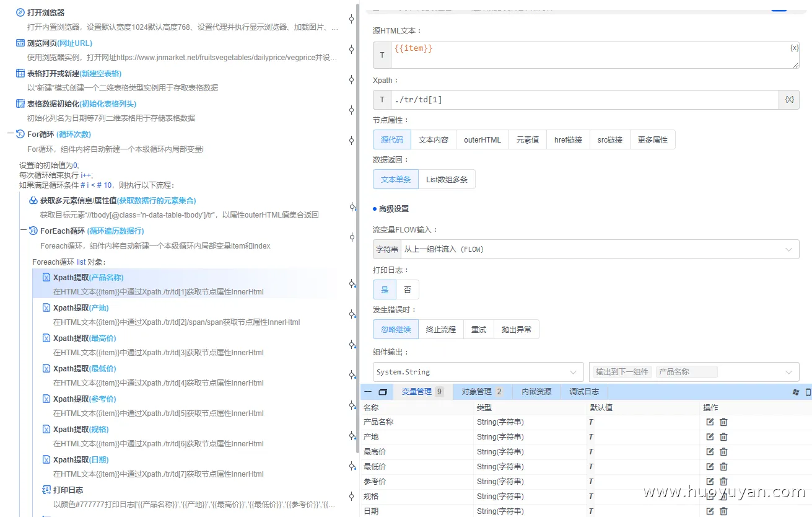Edit the 规格 variable

[x=710, y=497]
